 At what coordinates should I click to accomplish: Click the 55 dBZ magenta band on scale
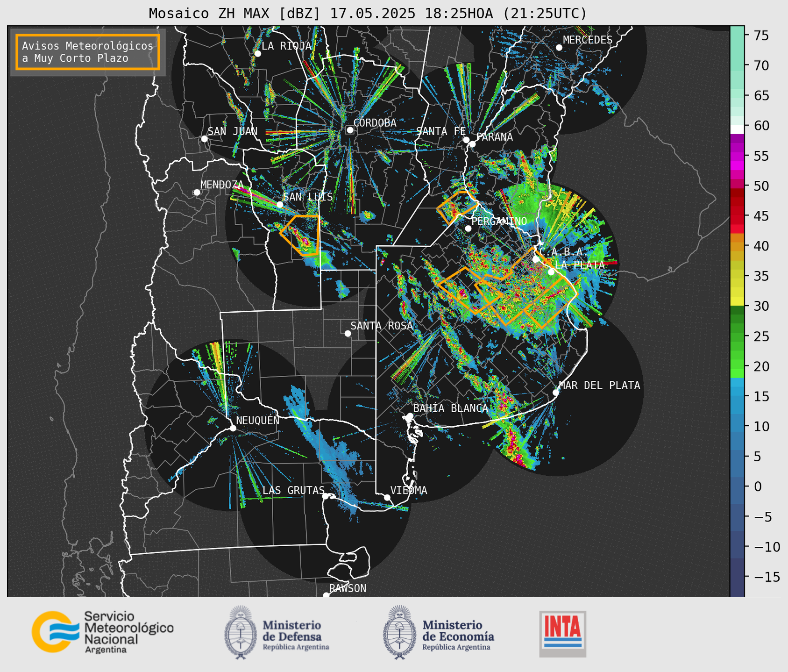737,156
